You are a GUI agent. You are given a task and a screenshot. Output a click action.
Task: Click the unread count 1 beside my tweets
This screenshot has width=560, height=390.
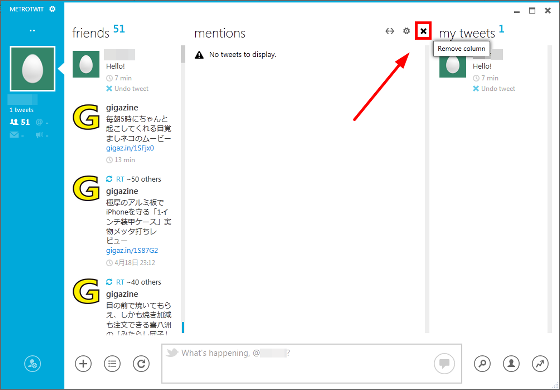click(501, 29)
